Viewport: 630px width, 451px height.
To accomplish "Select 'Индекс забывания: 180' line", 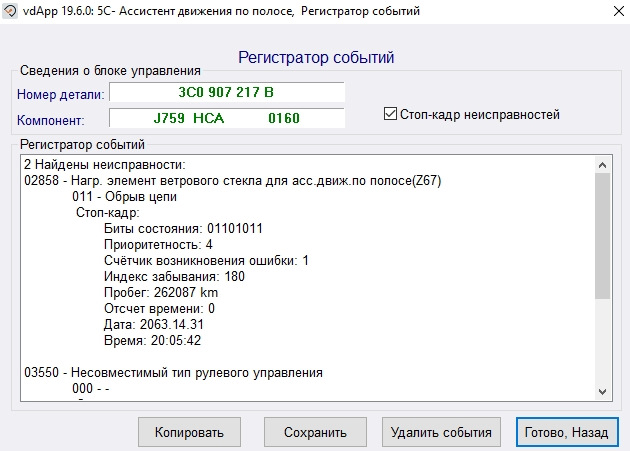I will 174,277.
